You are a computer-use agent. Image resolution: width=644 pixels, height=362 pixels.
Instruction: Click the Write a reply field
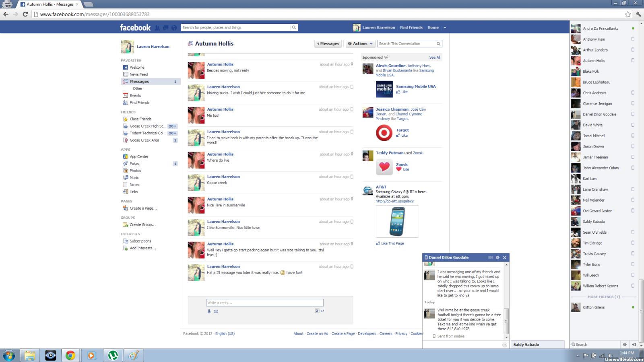pos(264,302)
